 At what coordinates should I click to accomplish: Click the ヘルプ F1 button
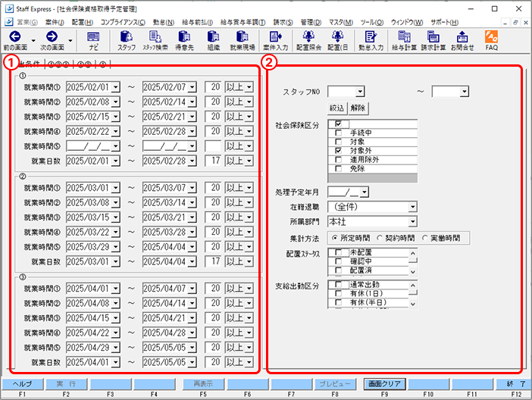coord(23,384)
